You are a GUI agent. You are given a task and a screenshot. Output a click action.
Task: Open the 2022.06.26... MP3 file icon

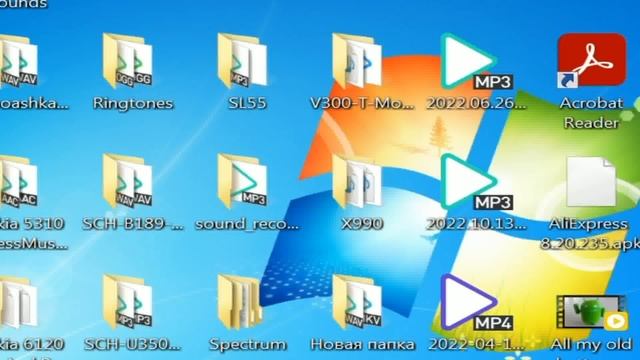pyautogui.click(x=477, y=61)
